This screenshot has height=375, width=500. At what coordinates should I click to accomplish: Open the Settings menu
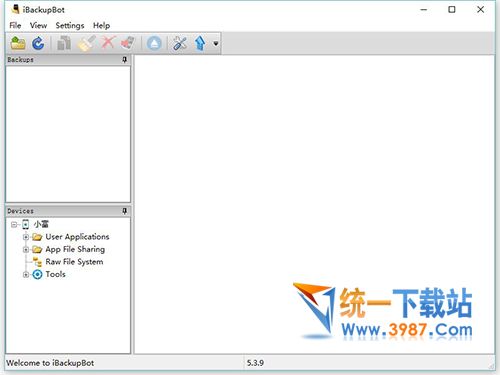[70, 25]
